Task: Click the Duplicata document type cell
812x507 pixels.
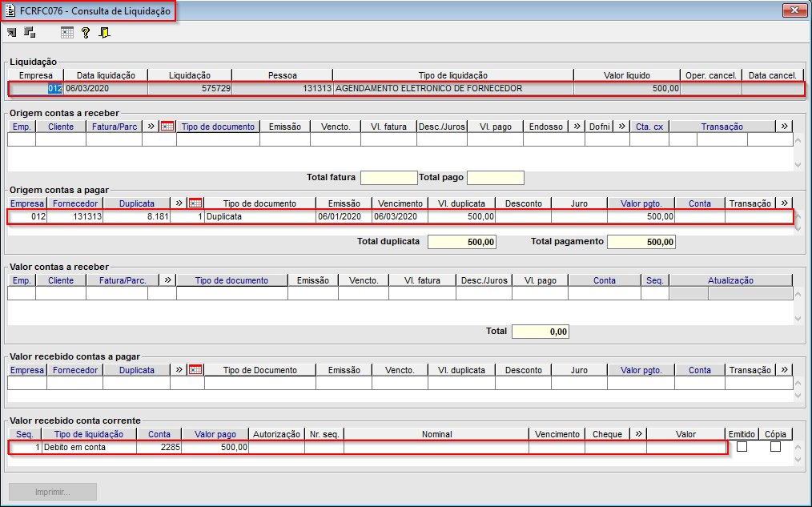Action: [x=260, y=216]
